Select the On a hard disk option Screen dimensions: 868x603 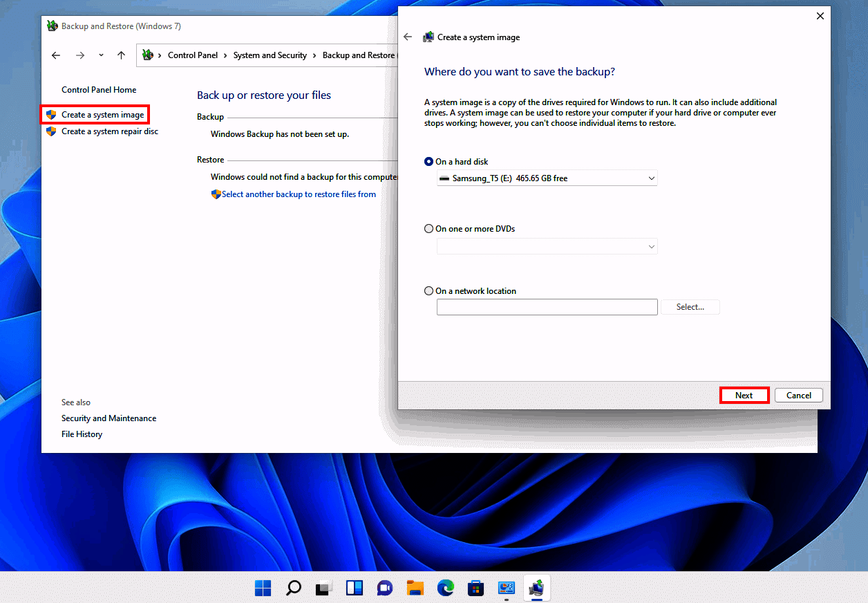click(x=428, y=161)
